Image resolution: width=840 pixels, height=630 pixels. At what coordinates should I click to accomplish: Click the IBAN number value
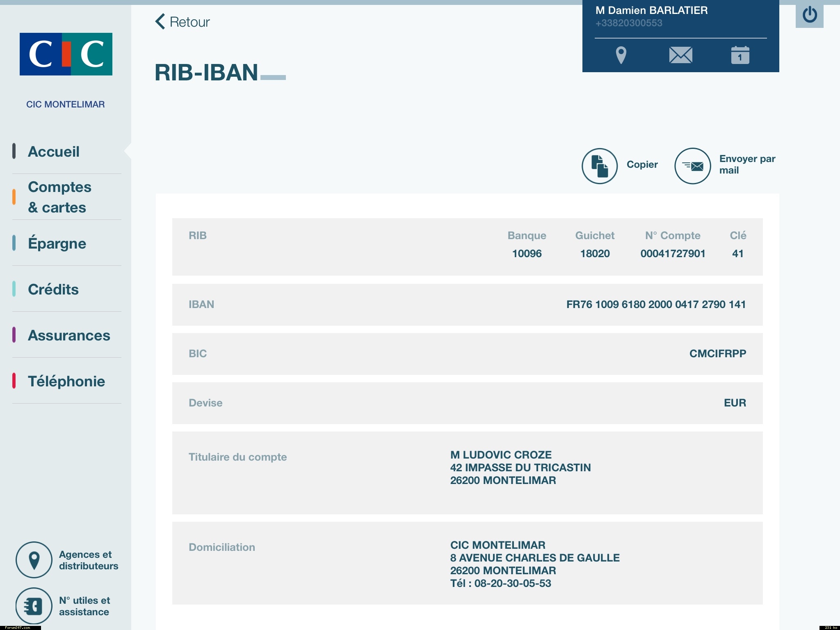pos(655,304)
